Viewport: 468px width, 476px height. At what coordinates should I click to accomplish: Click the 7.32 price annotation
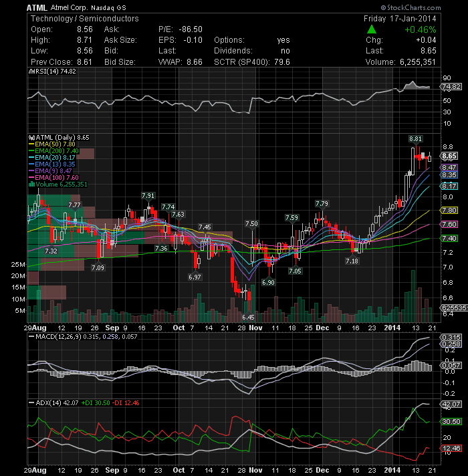point(51,251)
